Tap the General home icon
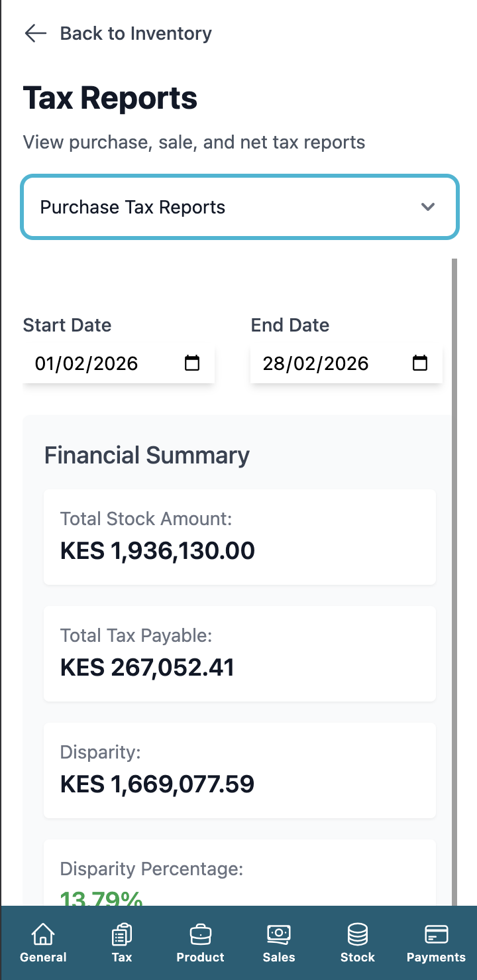The width and height of the screenshot is (477, 980). pyautogui.click(x=43, y=934)
